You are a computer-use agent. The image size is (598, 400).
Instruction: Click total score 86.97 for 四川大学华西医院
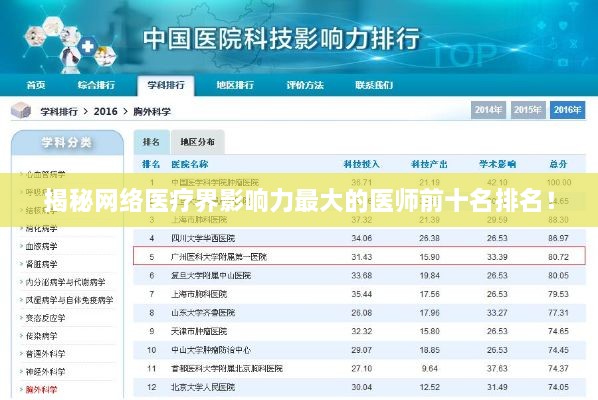coord(558,238)
